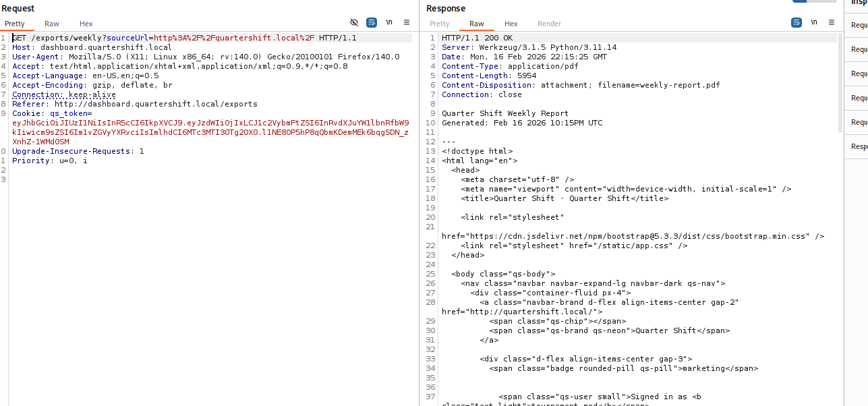868x406 pixels.
Task: Select the Request Pretty tab
Action: tap(15, 24)
